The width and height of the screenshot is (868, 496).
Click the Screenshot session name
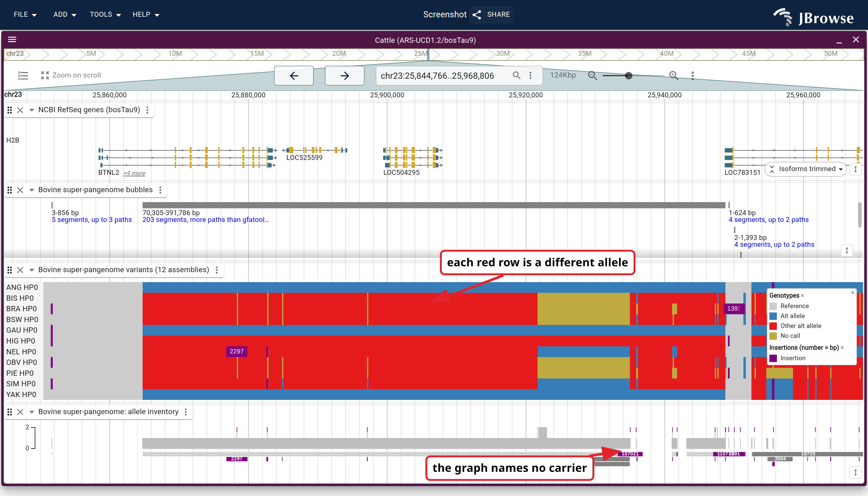tap(445, 14)
